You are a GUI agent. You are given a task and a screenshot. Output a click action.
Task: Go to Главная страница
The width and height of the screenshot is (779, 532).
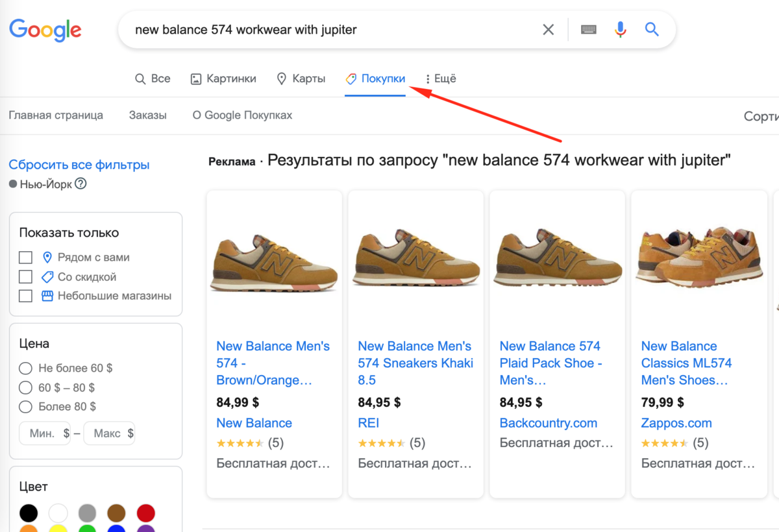56,115
